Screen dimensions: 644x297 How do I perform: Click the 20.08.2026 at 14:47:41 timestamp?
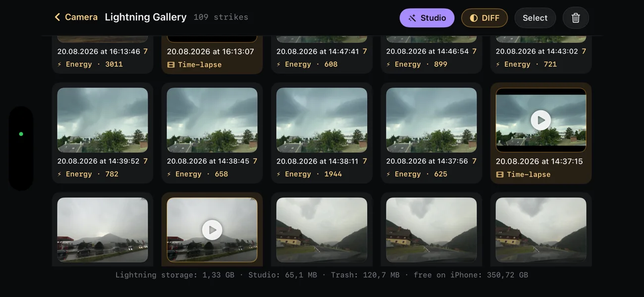click(318, 51)
